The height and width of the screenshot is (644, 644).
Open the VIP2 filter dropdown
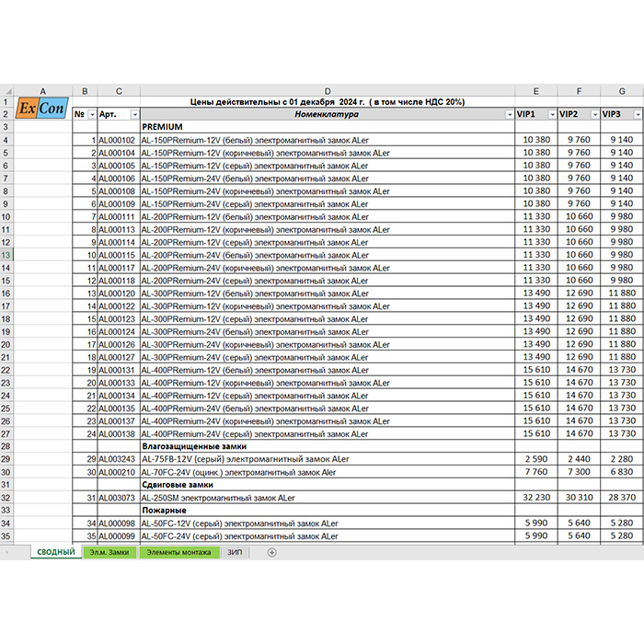click(x=594, y=114)
